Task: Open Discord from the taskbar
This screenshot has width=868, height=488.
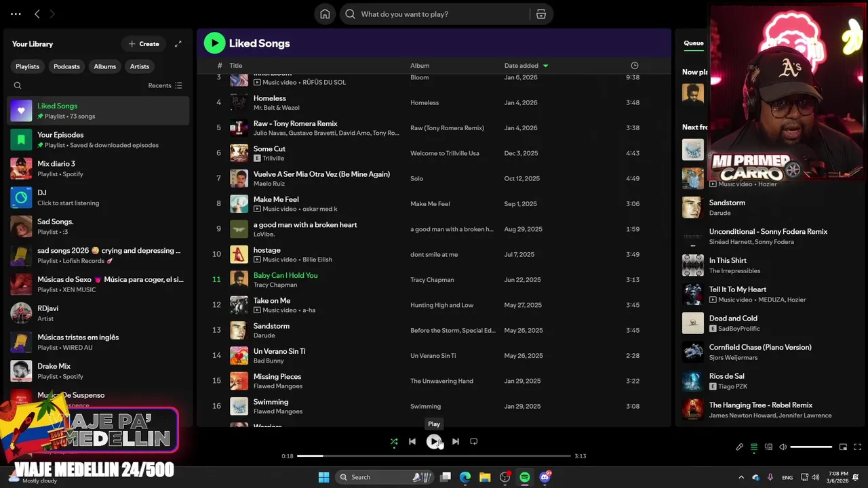Action: pyautogui.click(x=545, y=477)
